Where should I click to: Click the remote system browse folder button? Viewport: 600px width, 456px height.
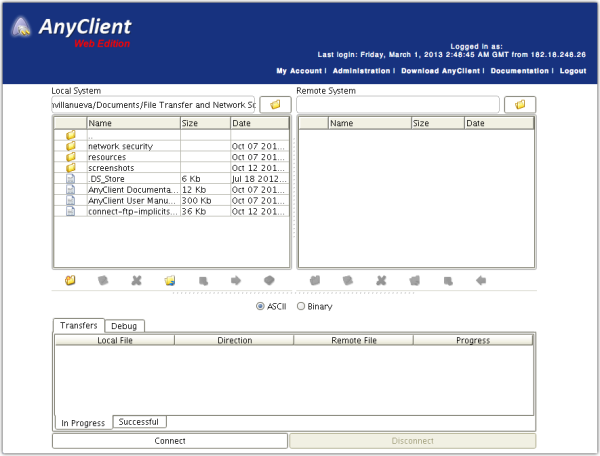[x=519, y=104]
